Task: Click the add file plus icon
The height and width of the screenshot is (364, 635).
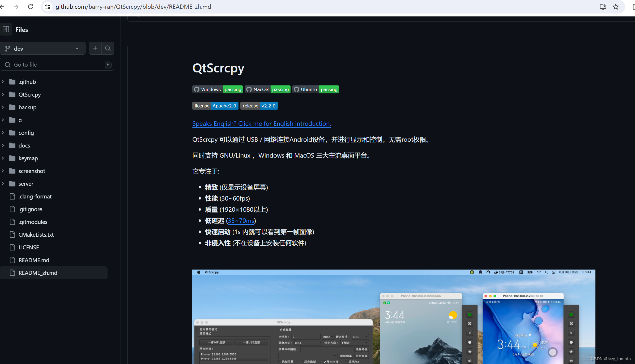Action: pos(95,48)
